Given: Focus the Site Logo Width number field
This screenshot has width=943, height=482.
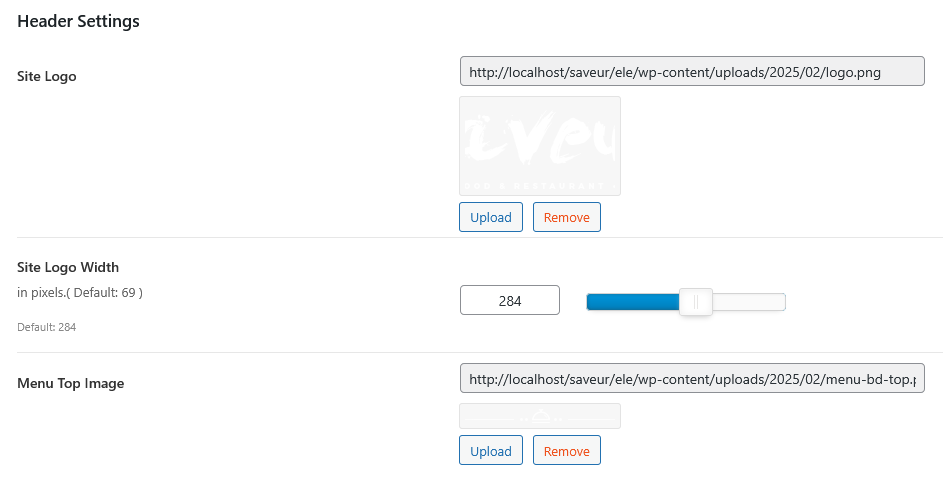Looking at the screenshot, I should [x=509, y=301].
